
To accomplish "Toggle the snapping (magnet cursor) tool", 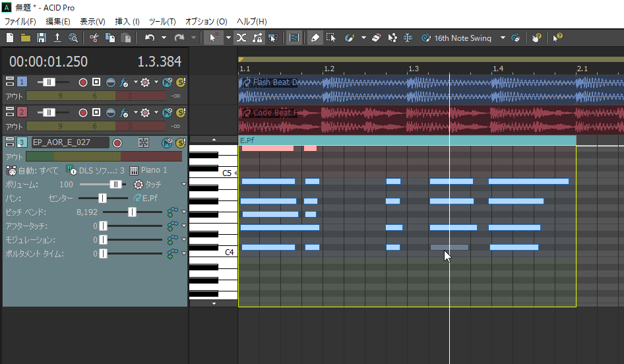I will click(x=214, y=38).
